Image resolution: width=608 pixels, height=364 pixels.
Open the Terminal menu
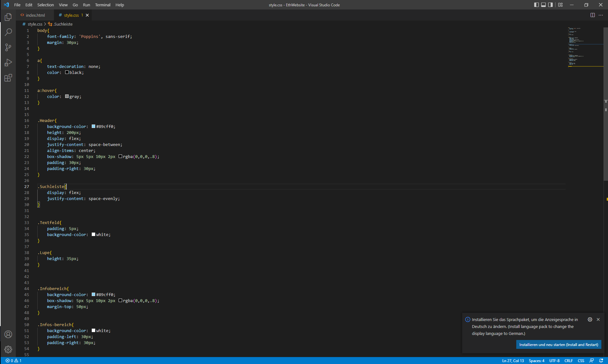tap(102, 5)
